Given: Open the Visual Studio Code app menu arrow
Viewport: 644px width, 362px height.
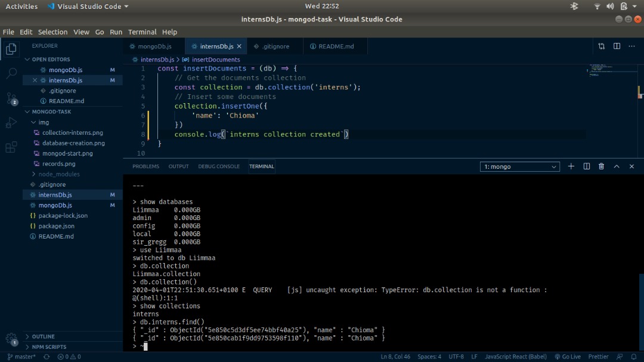Looking at the screenshot, I should click(126, 7).
